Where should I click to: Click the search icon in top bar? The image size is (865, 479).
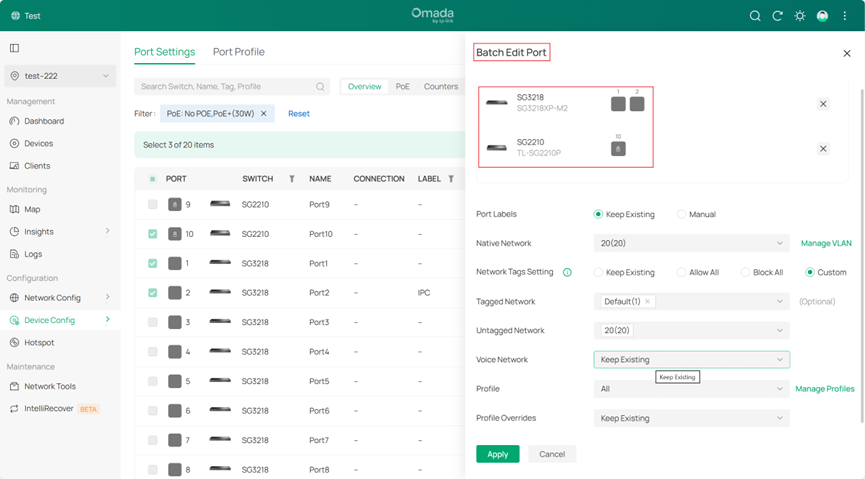click(x=755, y=16)
